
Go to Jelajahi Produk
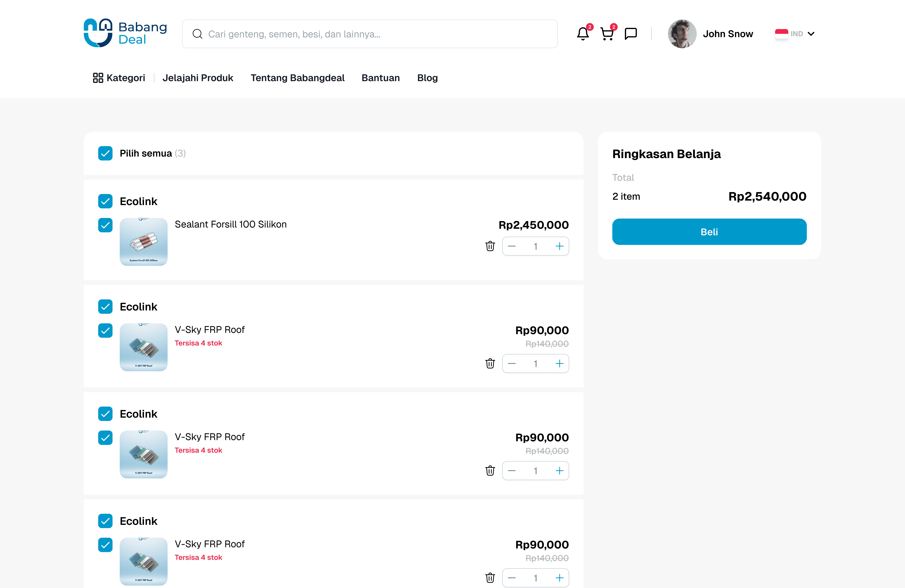pyautogui.click(x=198, y=78)
